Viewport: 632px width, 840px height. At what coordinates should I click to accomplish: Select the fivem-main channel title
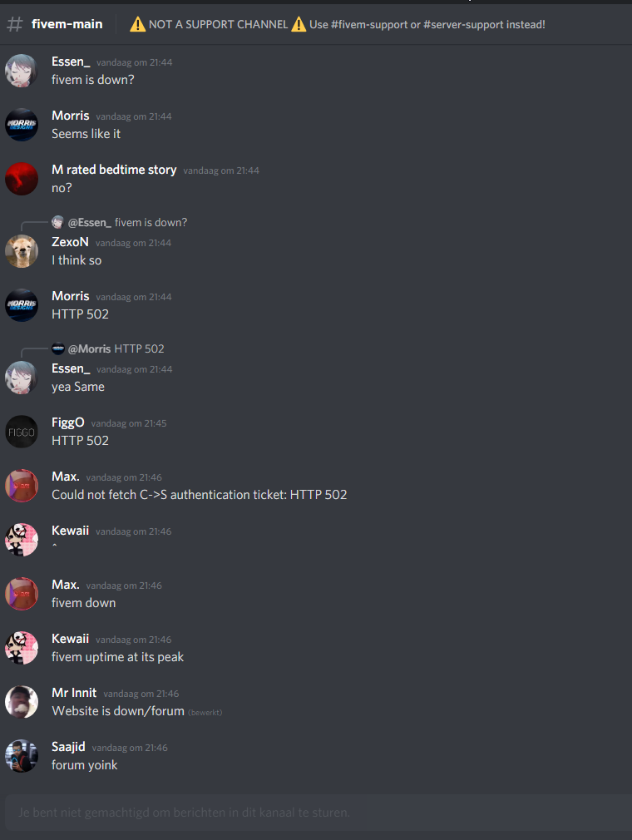point(67,24)
